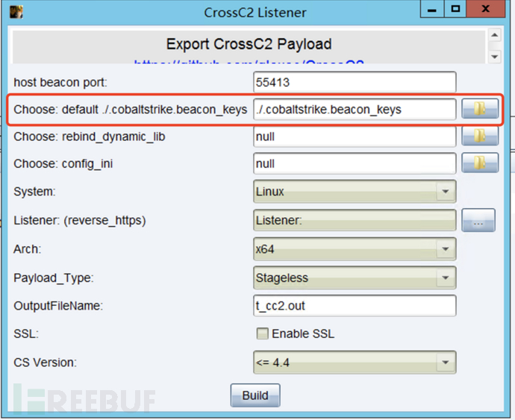Image resolution: width=515 pixels, height=420 pixels.
Task: Click the 'OutputFileName:' label
Action: pos(58,306)
